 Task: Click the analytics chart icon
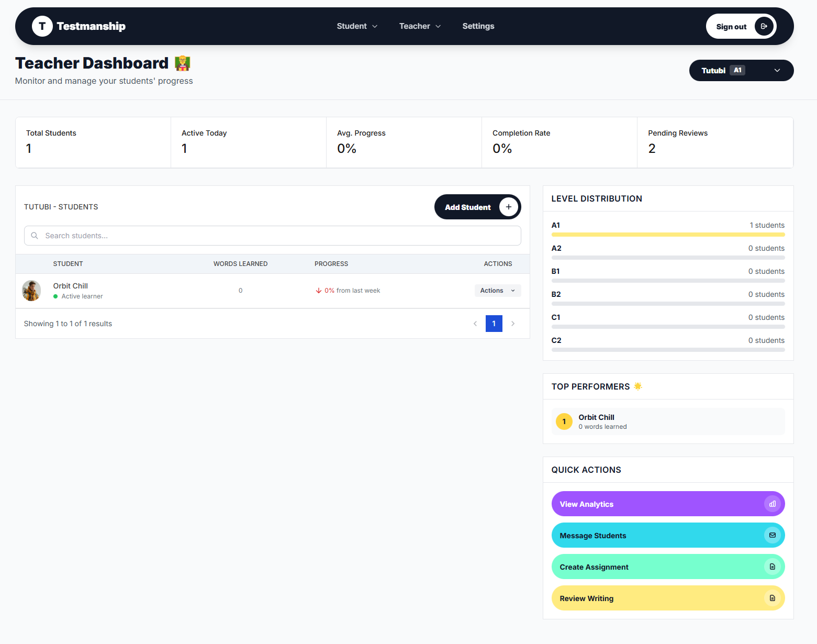[x=772, y=504]
